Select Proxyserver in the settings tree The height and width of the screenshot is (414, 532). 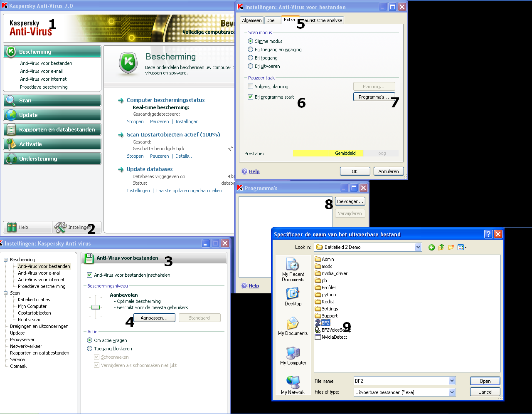22,340
